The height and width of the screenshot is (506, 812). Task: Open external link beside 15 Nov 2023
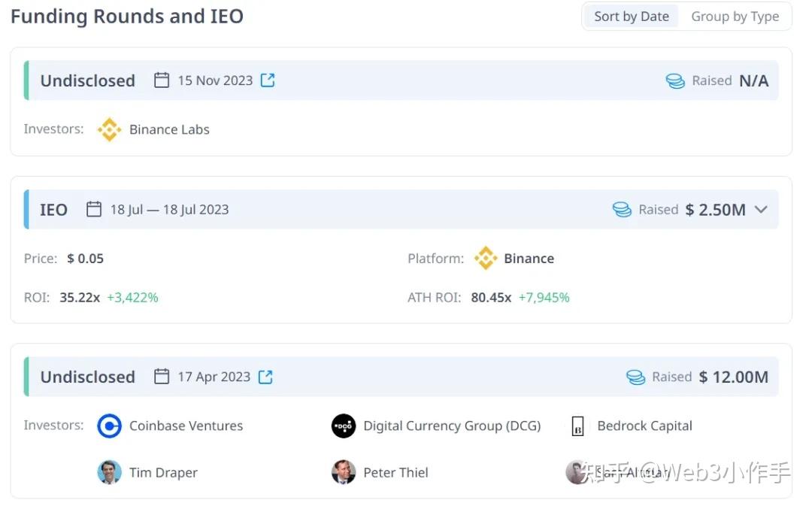coord(268,80)
